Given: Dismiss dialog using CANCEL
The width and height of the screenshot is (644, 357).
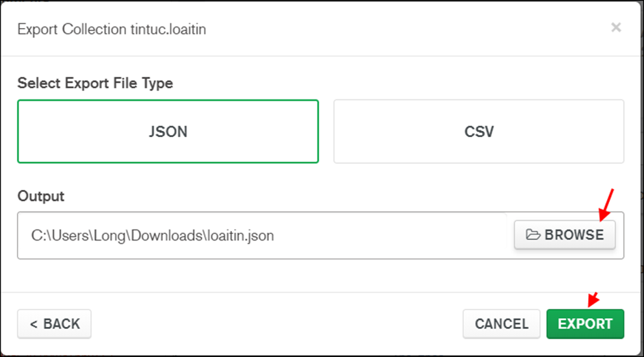Looking at the screenshot, I should click(x=502, y=324).
